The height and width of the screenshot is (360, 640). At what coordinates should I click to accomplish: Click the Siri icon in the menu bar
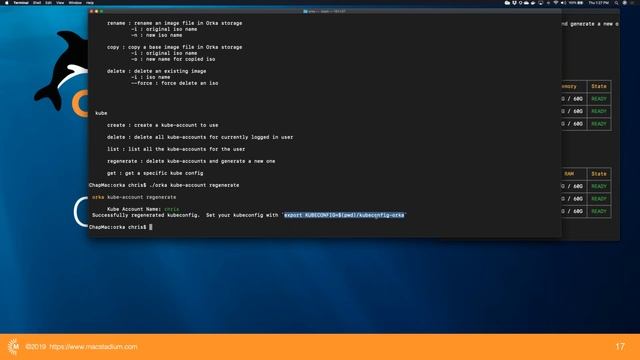624,2
